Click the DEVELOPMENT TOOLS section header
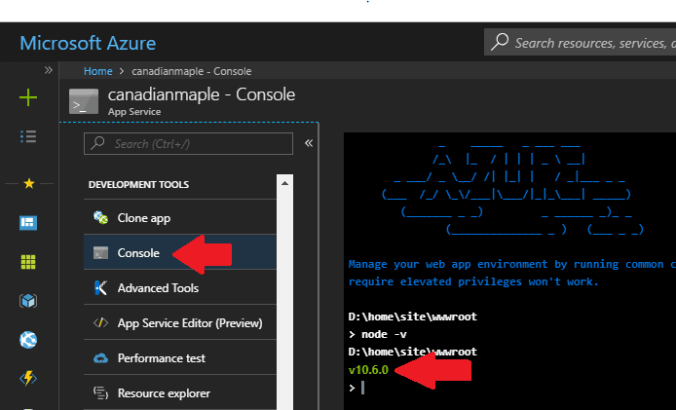676x410 pixels. click(139, 185)
